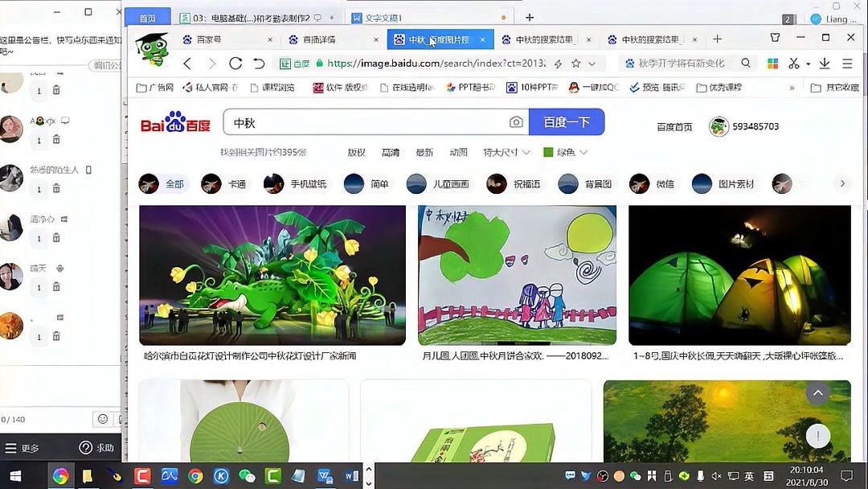Click the scroll-to-top circular arrow
Viewport: 868px width, 489px height.
(x=817, y=392)
